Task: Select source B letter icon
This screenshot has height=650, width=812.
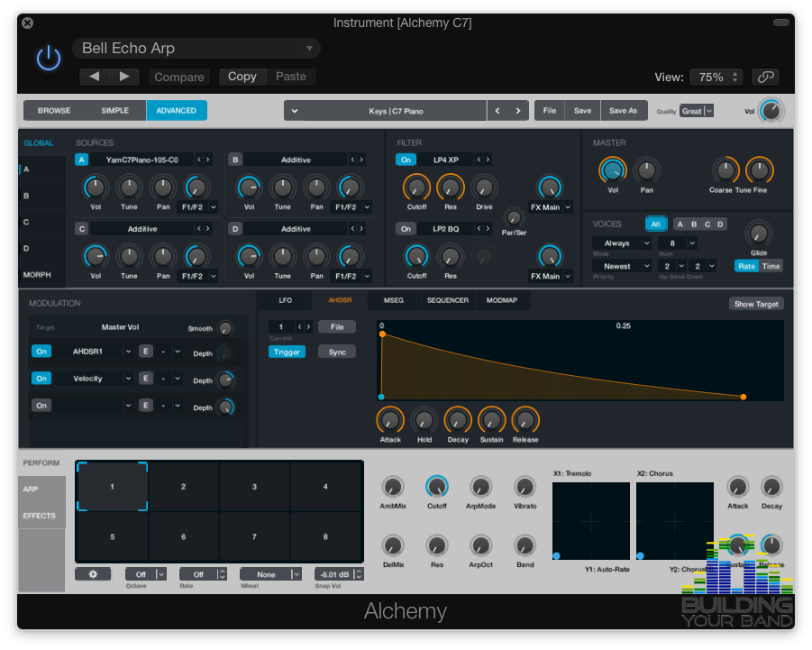Action: coord(235,160)
